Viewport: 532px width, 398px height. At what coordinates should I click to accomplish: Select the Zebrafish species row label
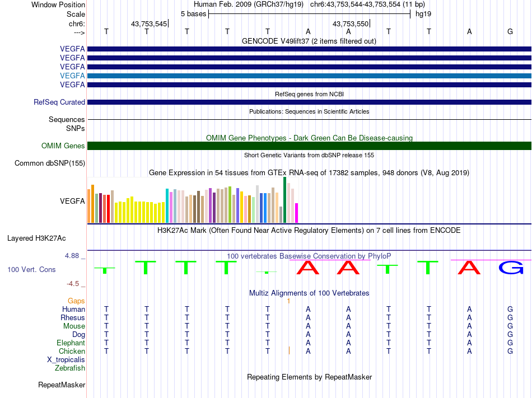(70, 368)
